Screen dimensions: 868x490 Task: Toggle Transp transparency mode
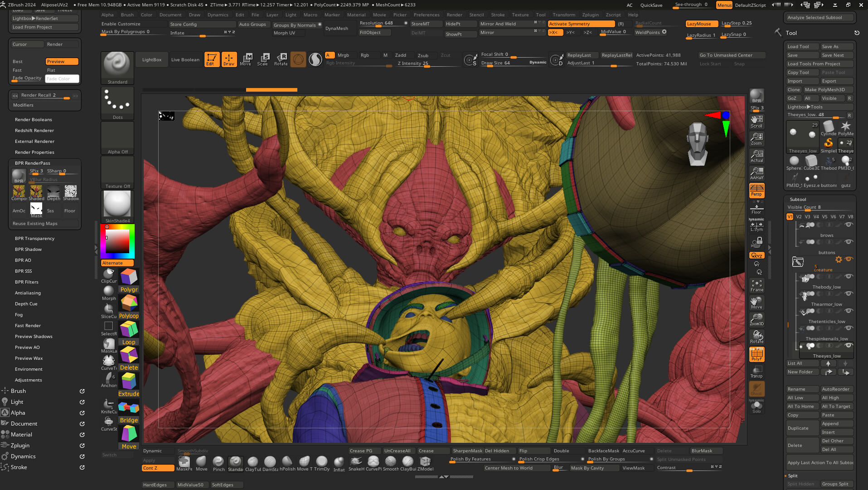click(756, 372)
